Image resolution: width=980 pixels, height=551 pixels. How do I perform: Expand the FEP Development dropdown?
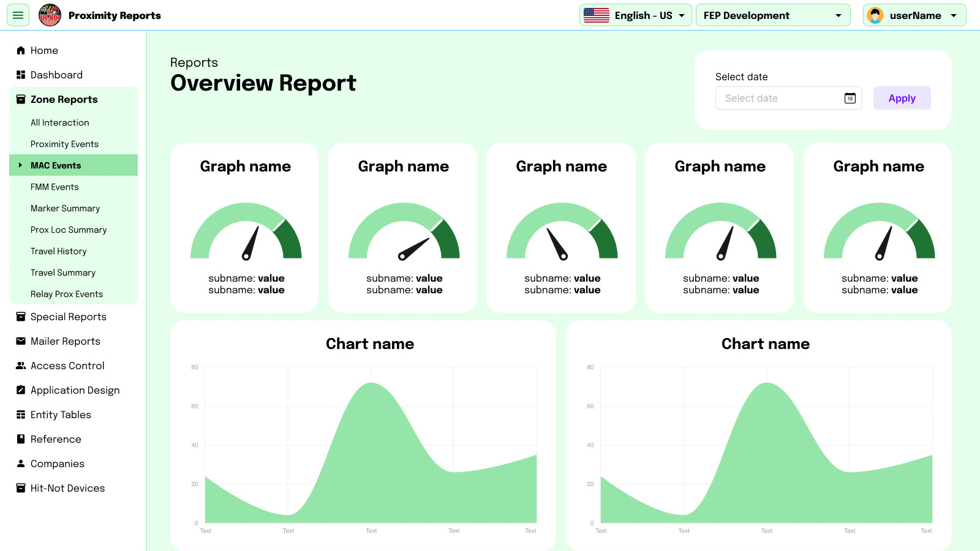(x=772, y=15)
